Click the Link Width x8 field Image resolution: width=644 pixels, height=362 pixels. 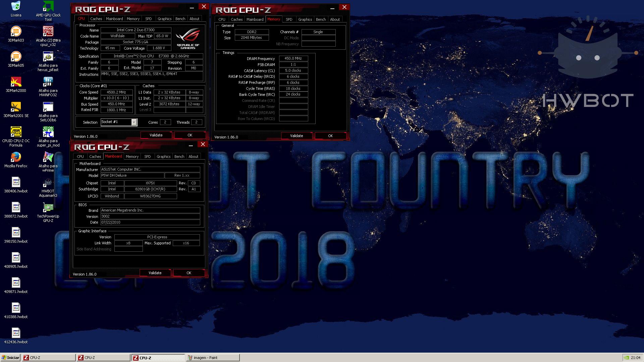click(128, 243)
